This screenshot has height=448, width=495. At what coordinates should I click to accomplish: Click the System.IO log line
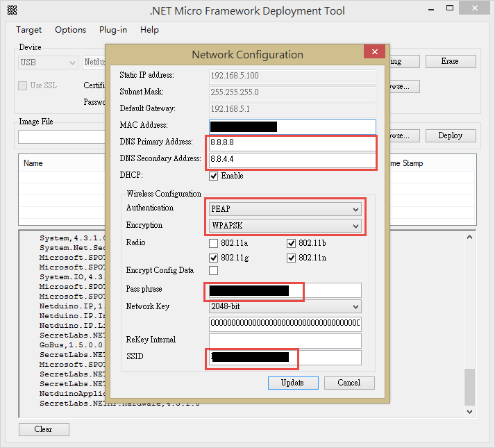(x=71, y=277)
